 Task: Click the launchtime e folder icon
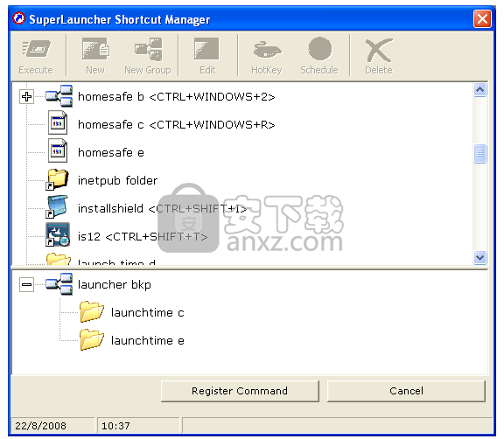tap(92, 339)
